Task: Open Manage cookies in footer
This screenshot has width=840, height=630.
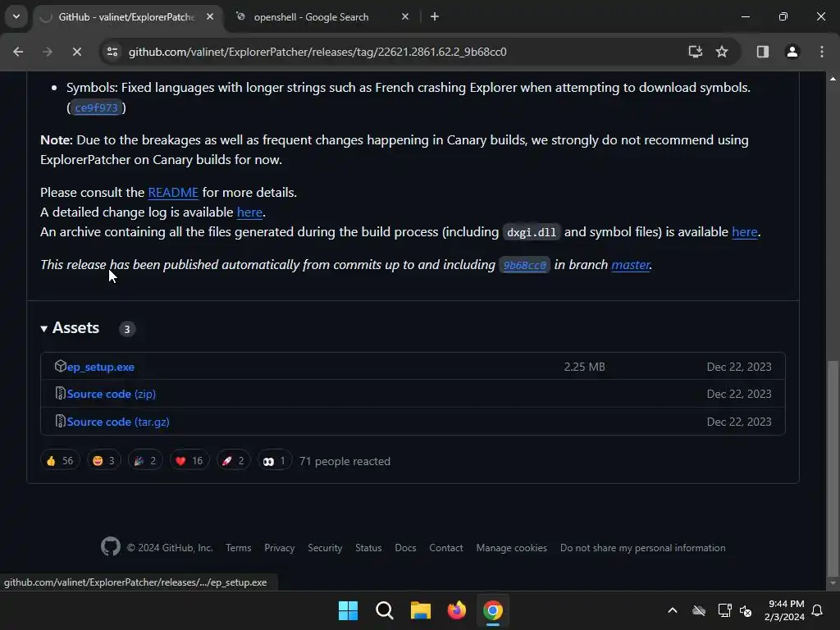Action: [x=512, y=548]
